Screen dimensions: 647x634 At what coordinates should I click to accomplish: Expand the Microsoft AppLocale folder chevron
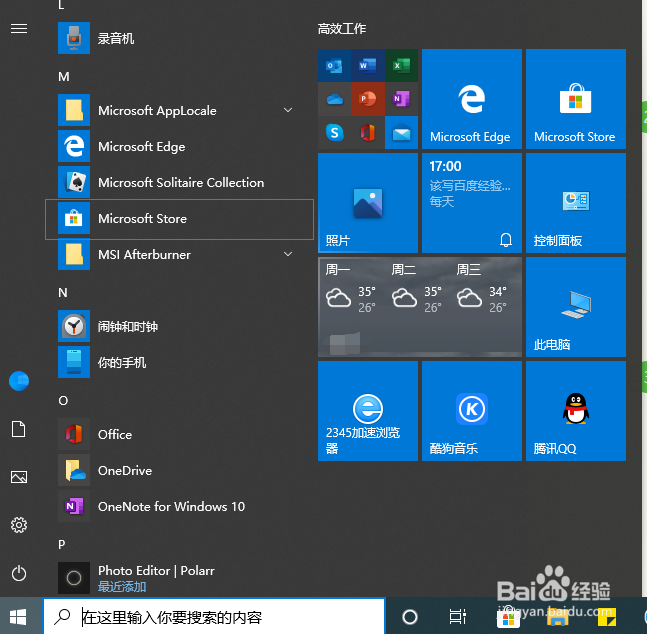(x=288, y=110)
